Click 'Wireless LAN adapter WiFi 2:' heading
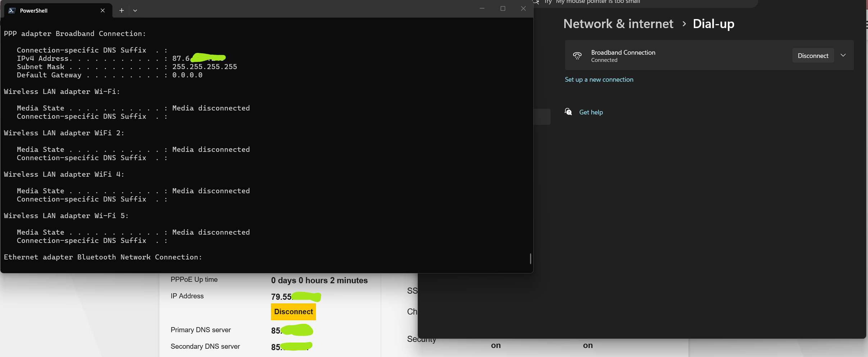The width and height of the screenshot is (868, 357). (64, 133)
